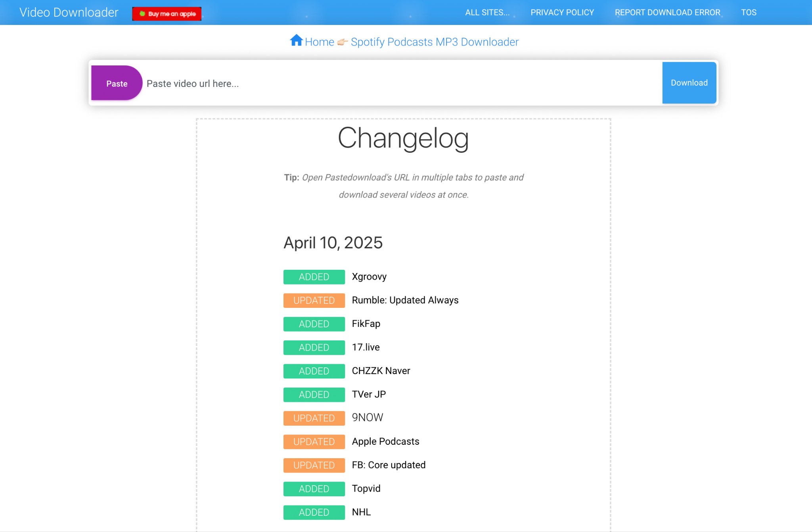Click the FikFap entry
812x532 pixels.
pos(366,324)
